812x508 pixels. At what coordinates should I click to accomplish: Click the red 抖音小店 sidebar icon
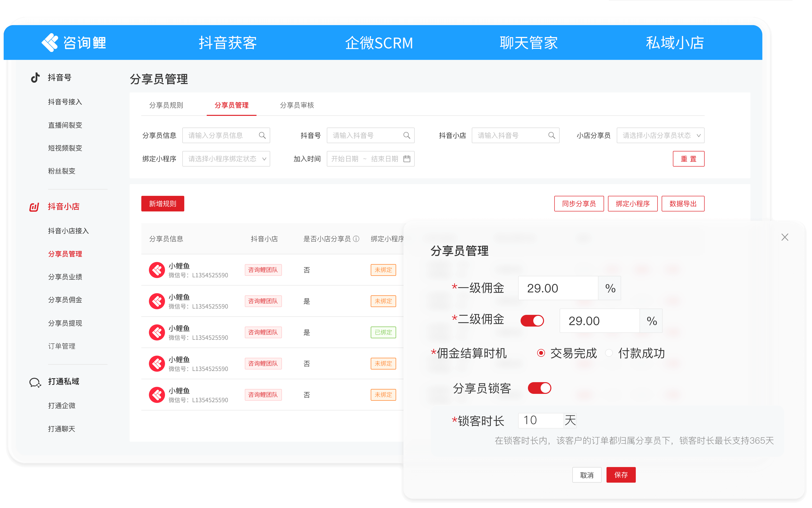coord(34,207)
